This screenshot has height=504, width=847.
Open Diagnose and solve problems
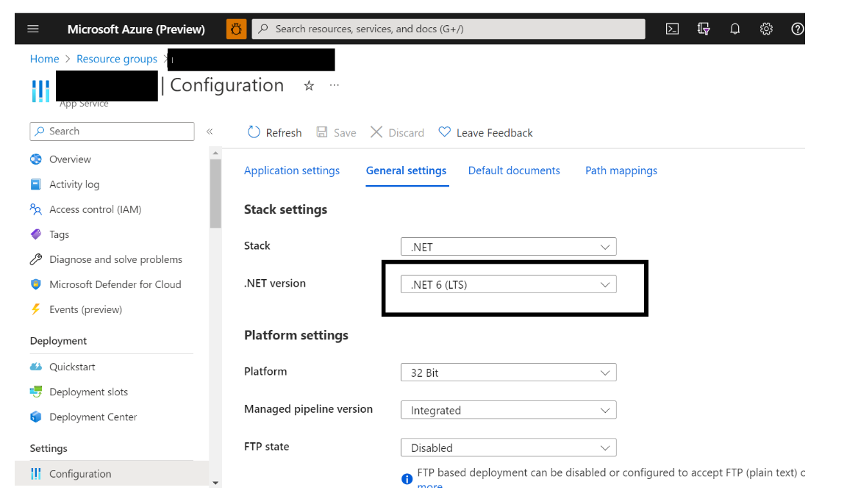tap(114, 259)
